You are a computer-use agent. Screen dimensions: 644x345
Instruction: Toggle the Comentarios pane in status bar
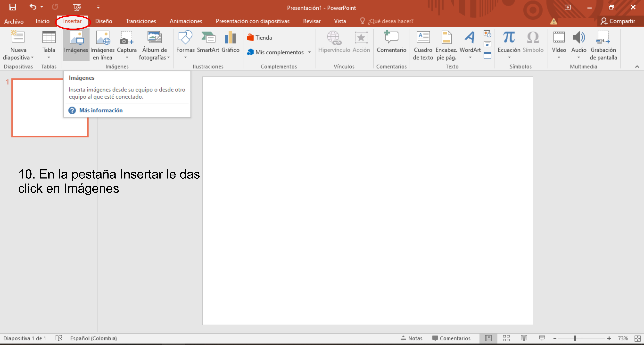[x=452, y=338]
